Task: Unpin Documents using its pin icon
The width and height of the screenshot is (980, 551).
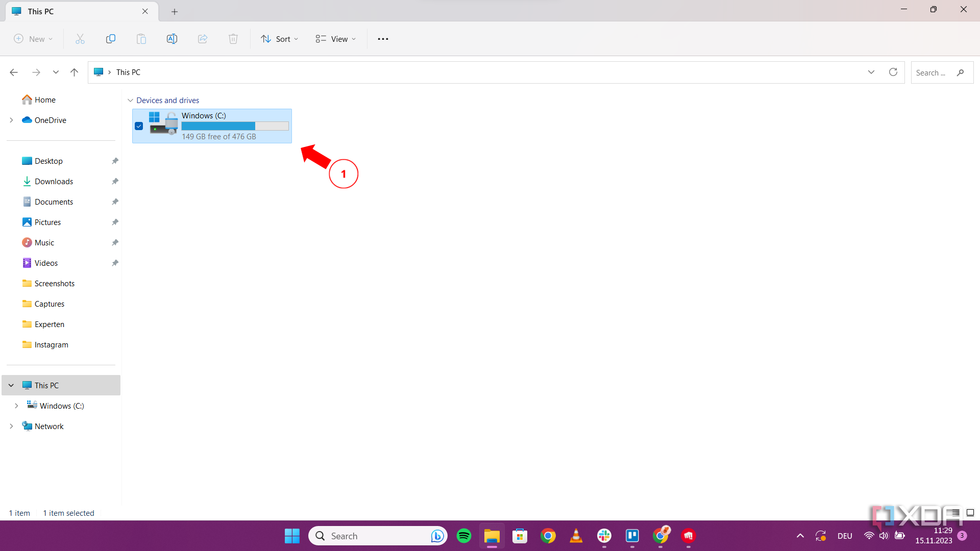Action: point(115,202)
